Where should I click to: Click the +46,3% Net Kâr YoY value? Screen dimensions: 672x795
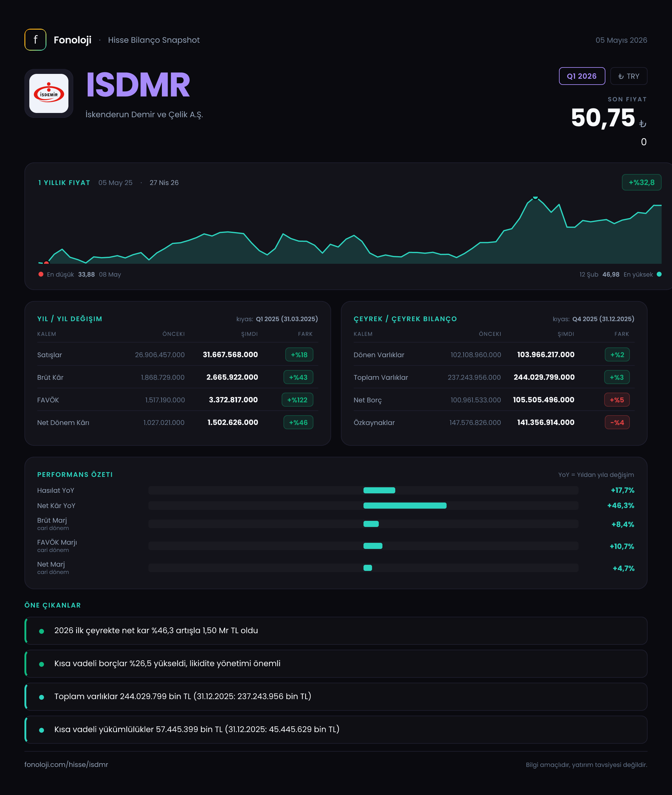[x=621, y=505]
